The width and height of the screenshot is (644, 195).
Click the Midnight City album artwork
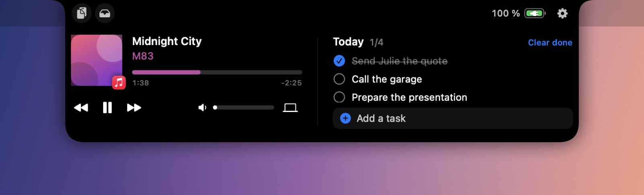point(97,60)
